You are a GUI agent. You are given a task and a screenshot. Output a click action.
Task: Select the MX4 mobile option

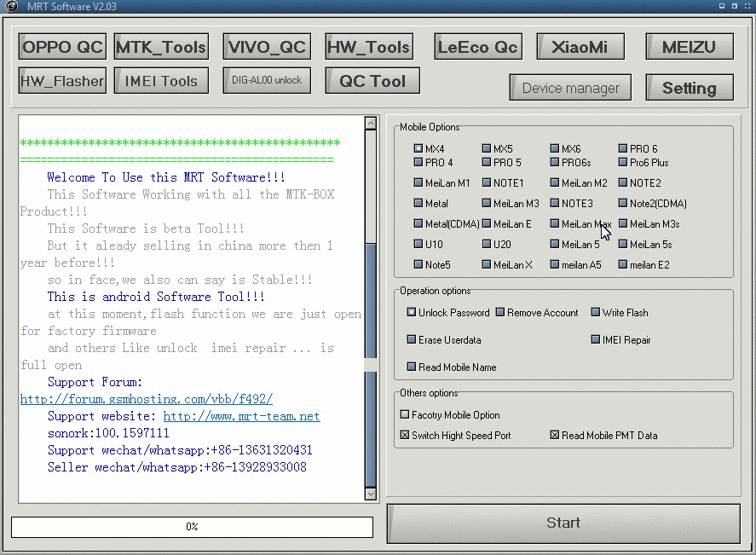pyautogui.click(x=418, y=149)
